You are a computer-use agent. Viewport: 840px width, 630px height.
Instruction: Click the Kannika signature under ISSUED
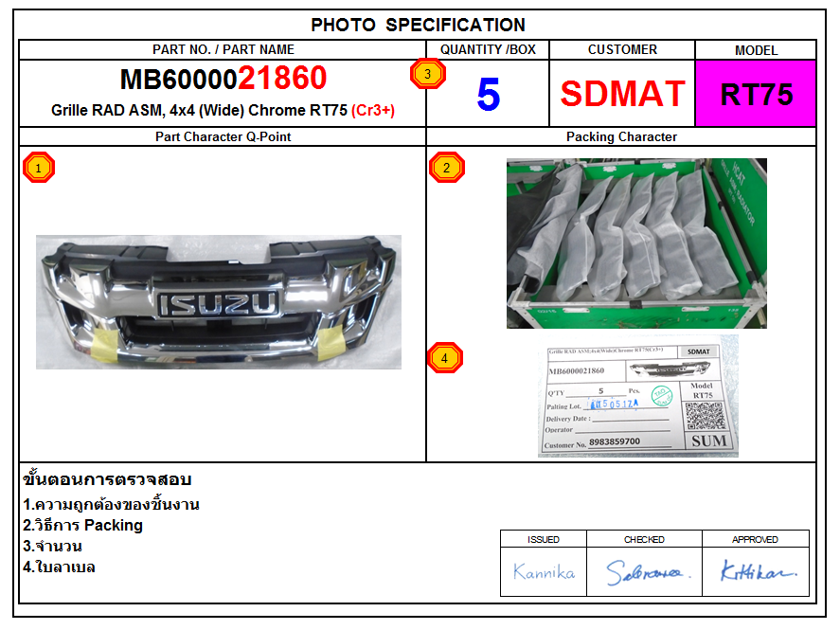pyautogui.click(x=544, y=571)
